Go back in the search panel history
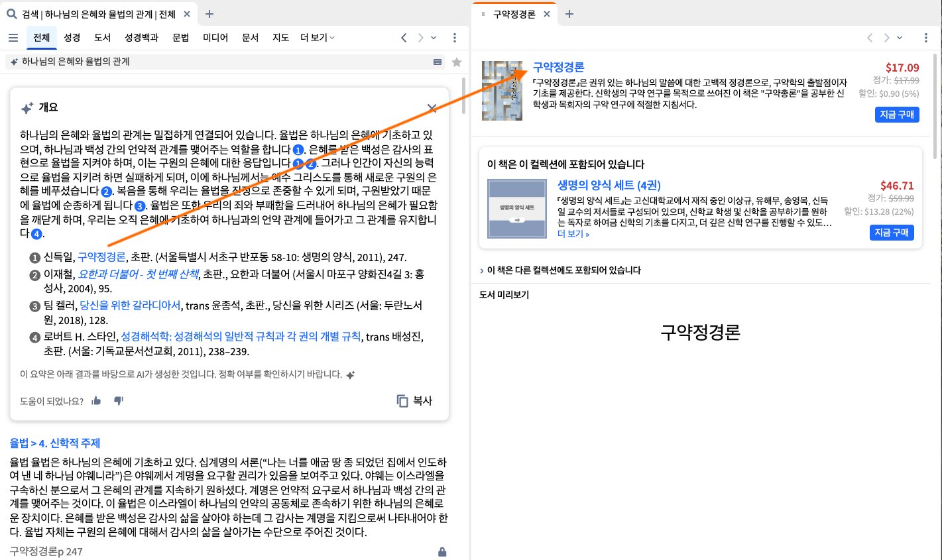Screen dimensions: 942x560 coord(404,38)
